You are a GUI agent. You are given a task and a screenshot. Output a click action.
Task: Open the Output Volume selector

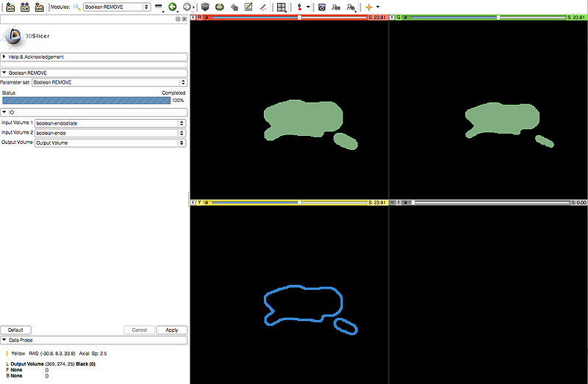[x=110, y=142]
